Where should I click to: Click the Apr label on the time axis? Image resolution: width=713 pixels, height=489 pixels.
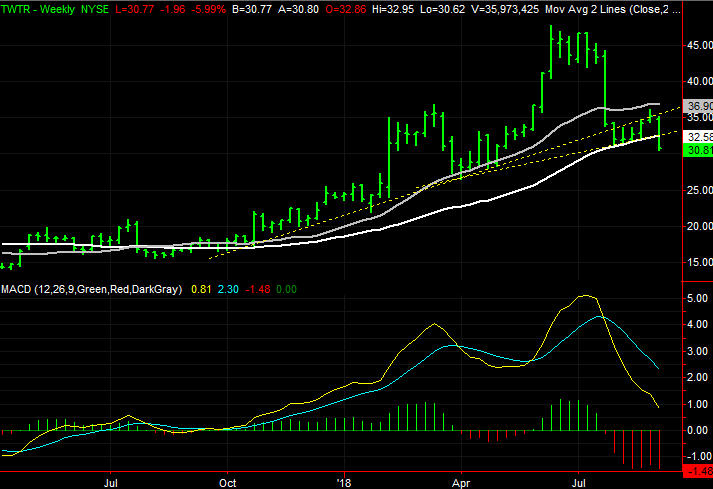tap(461, 483)
